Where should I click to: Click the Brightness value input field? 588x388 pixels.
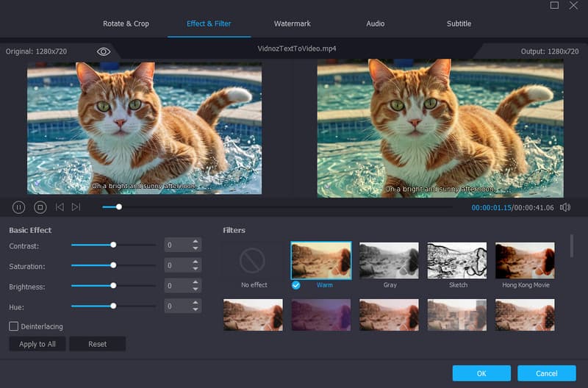pos(176,286)
